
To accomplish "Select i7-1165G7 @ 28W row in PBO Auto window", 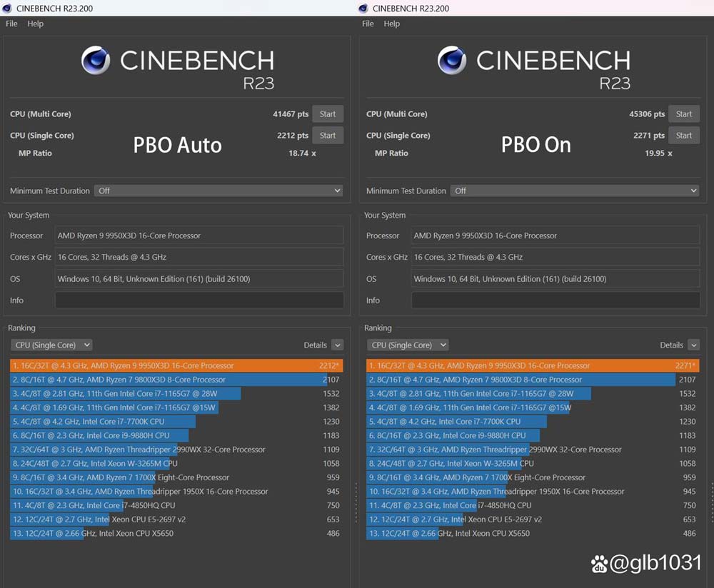I will [x=176, y=394].
